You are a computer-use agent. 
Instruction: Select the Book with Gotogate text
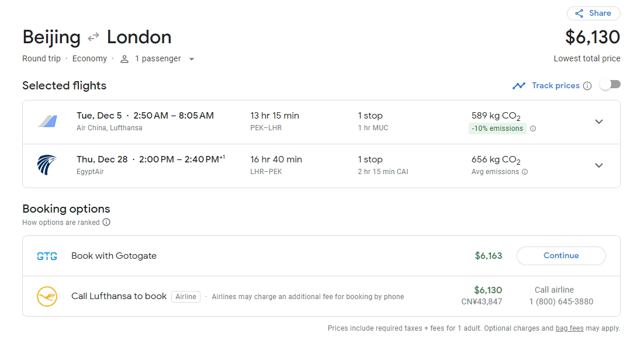(x=114, y=256)
